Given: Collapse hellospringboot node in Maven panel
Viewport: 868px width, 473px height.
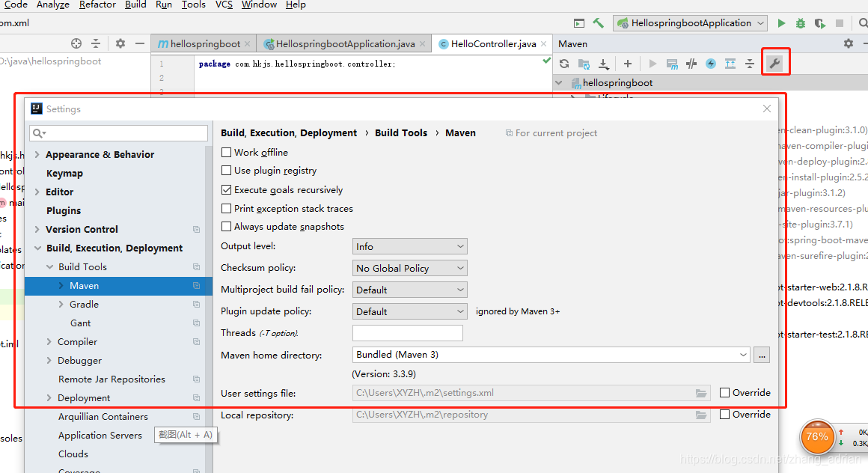Looking at the screenshot, I should click(x=559, y=83).
